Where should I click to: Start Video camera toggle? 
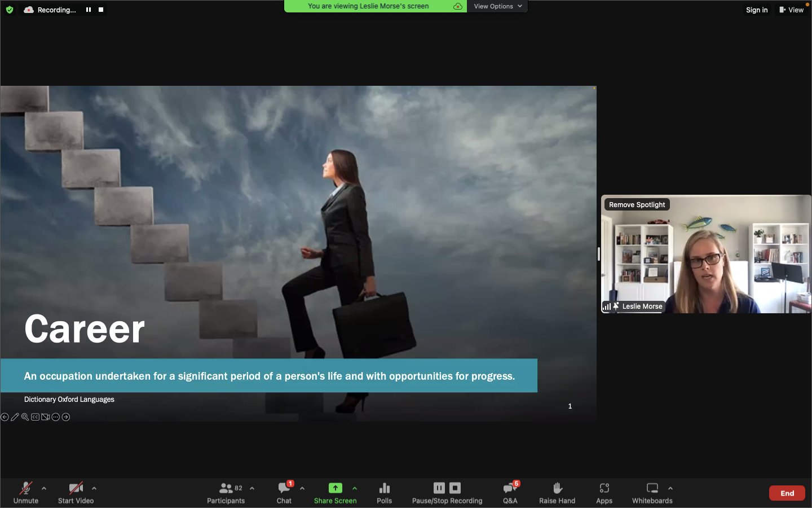click(x=76, y=492)
